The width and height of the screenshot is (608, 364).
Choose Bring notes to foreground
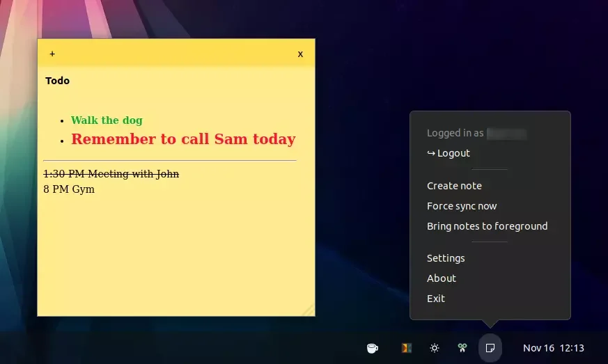(488, 226)
